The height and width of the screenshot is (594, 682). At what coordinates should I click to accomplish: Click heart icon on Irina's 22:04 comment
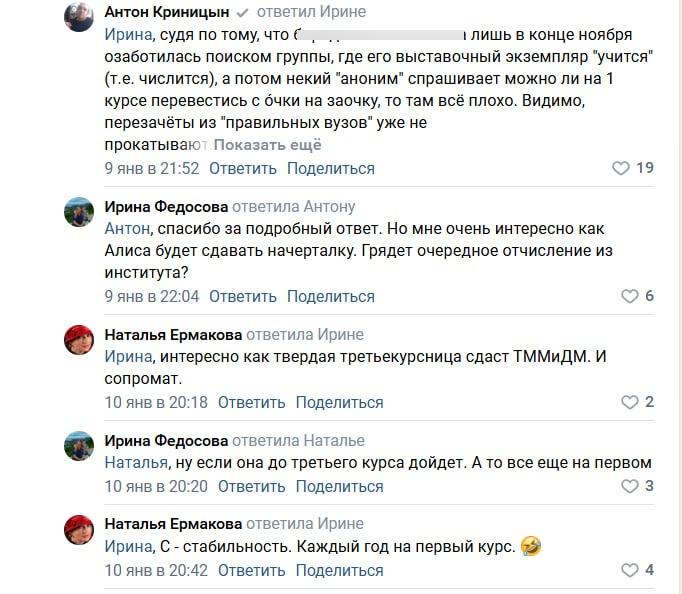(x=630, y=296)
